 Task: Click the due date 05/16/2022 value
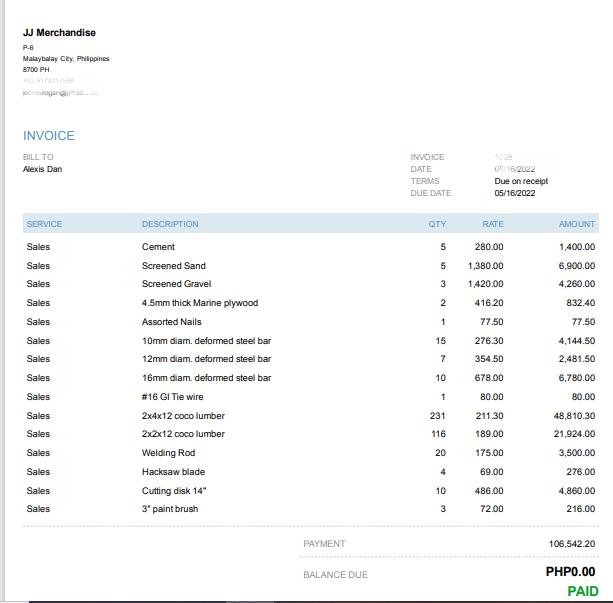click(x=514, y=193)
